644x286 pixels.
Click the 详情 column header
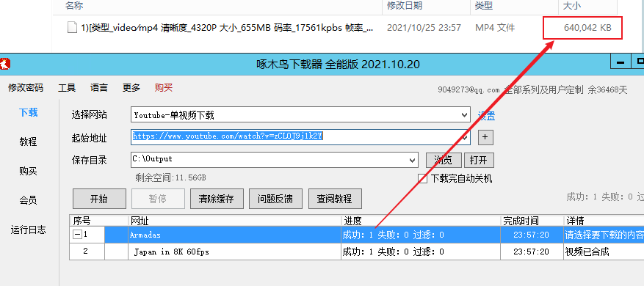point(575,221)
